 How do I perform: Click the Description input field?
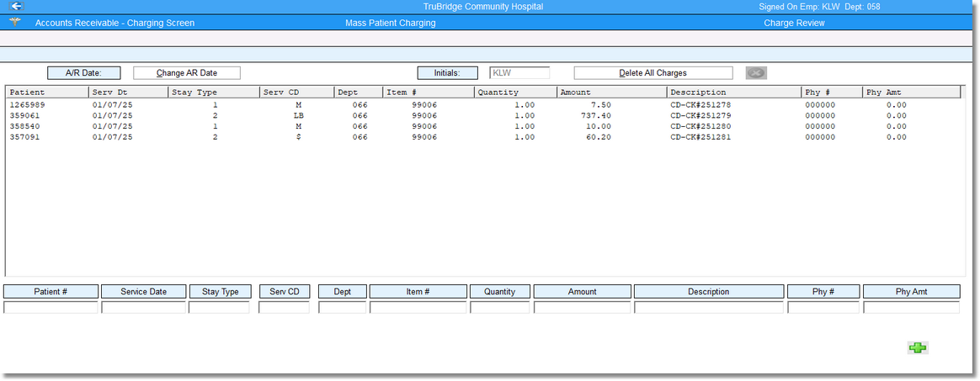point(709,307)
